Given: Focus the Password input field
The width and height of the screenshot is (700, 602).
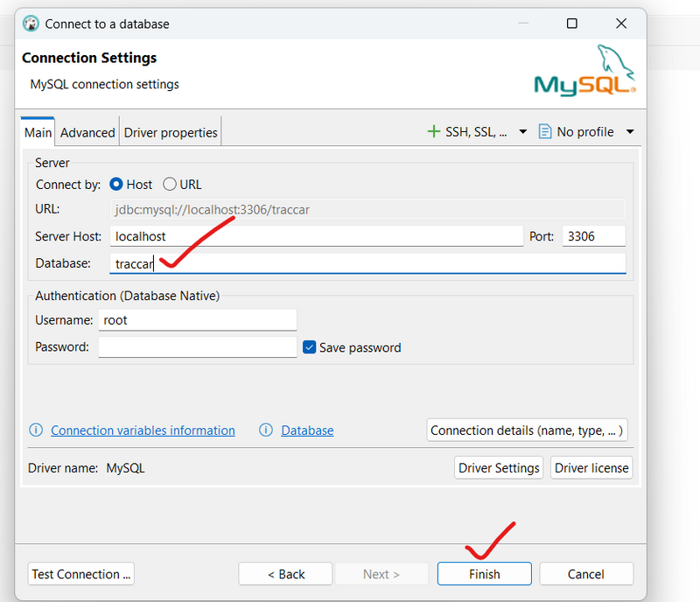Looking at the screenshot, I should (198, 347).
